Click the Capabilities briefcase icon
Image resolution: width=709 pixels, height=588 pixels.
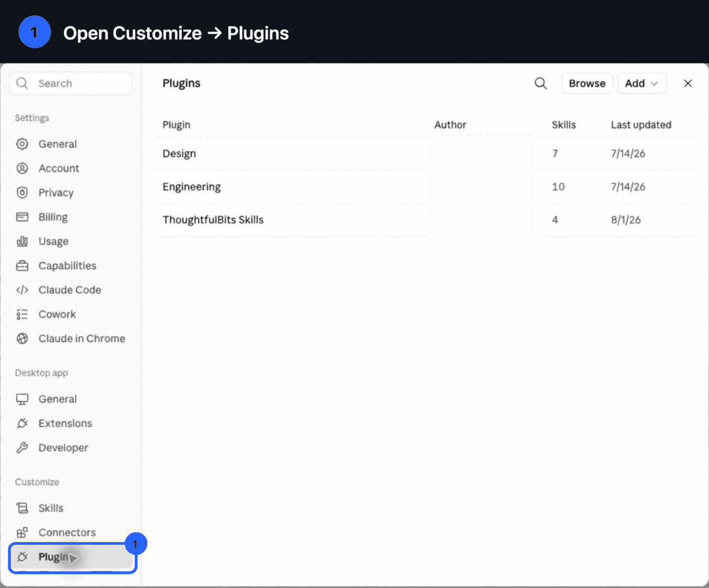click(x=22, y=266)
